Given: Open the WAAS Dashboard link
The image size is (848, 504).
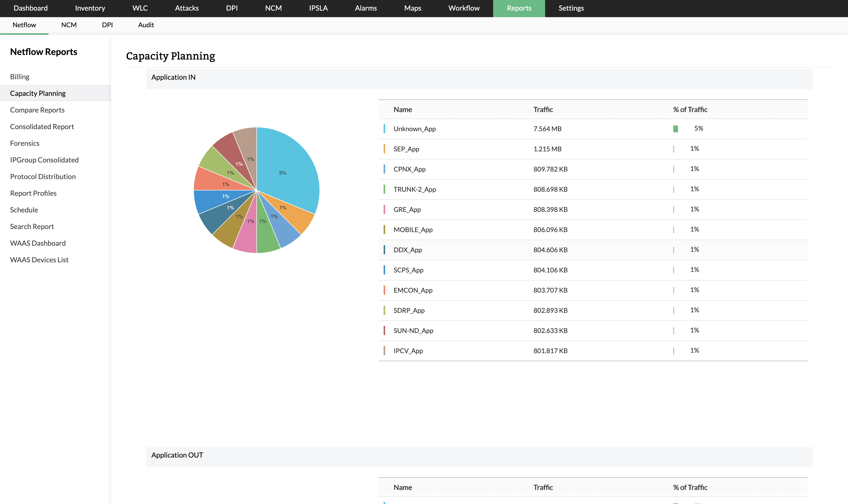Looking at the screenshot, I should (38, 243).
